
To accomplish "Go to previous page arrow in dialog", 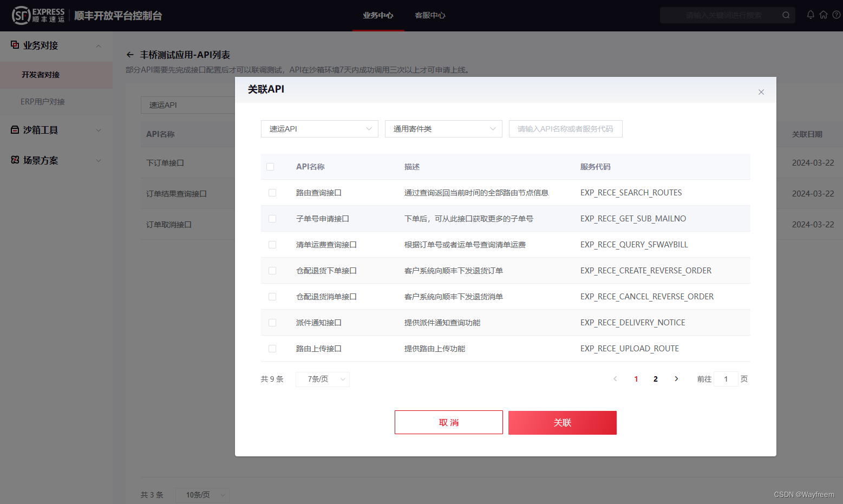I will [x=615, y=379].
